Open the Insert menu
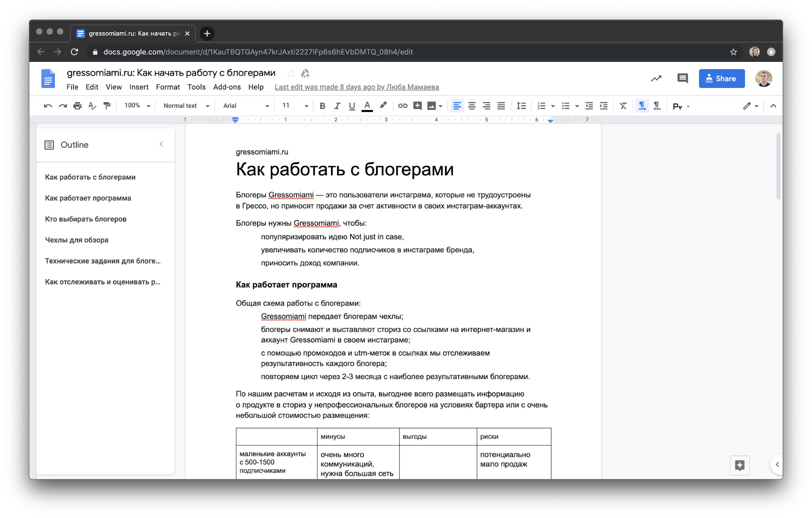The width and height of the screenshot is (812, 518). (x=139, y=87)
